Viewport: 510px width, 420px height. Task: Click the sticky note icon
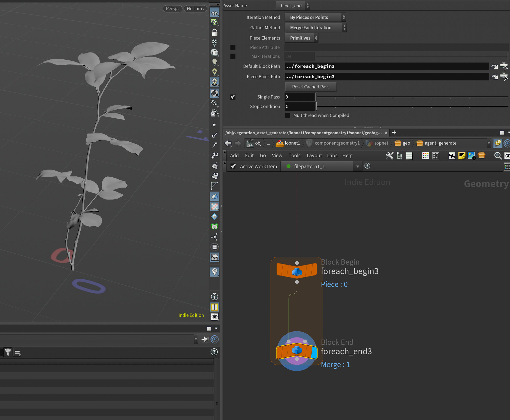click(x=462, y=156)
